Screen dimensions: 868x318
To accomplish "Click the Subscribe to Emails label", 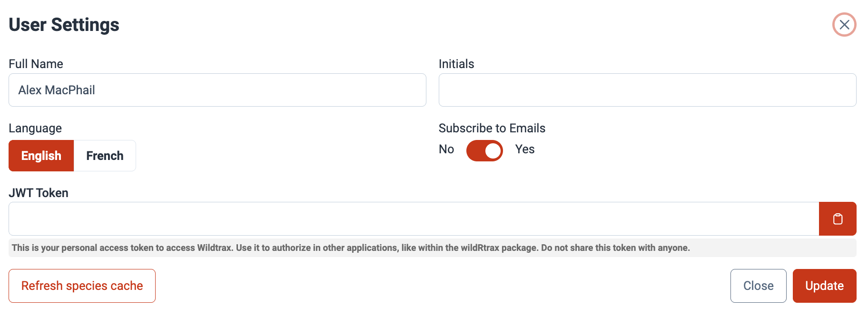I will pyautogui.click(x=492, y=128).
